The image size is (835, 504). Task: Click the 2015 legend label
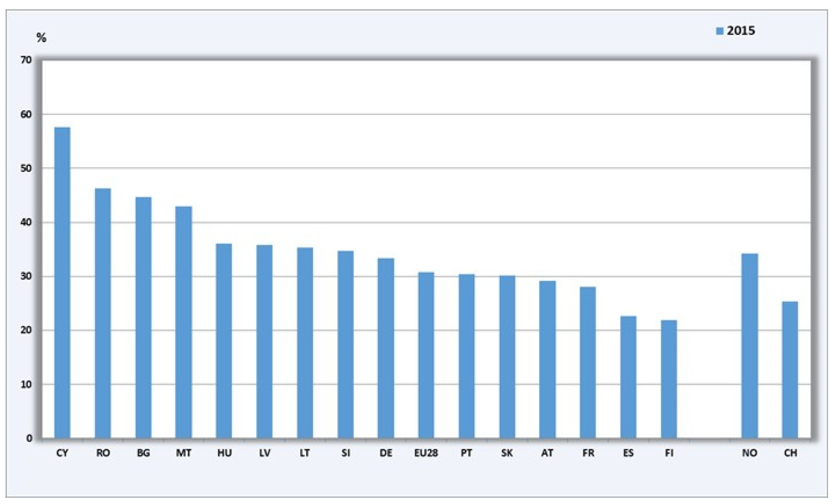741,31
